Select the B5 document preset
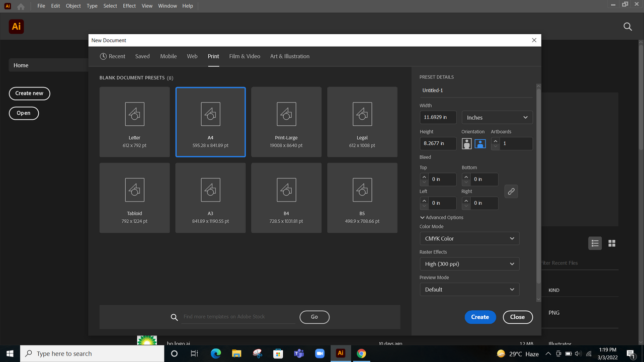This screenshot has height=362, width=644. [362, 198]
